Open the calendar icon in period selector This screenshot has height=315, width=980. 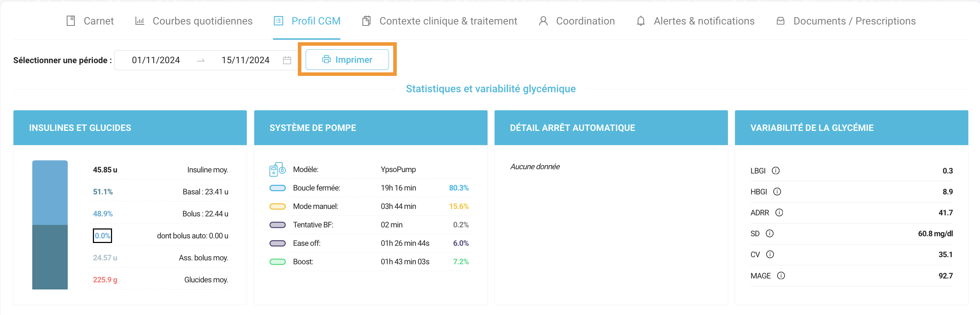tap(287, 60)
